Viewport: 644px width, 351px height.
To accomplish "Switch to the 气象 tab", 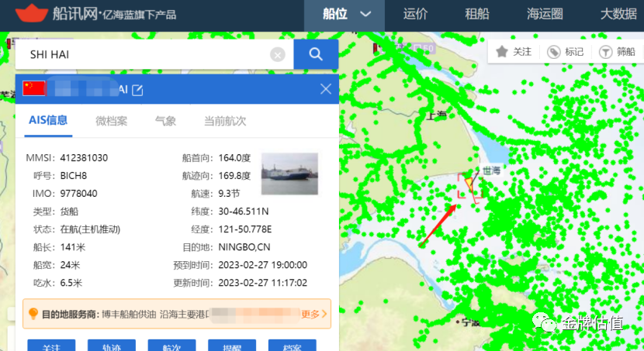I will [x=165, y=121].
